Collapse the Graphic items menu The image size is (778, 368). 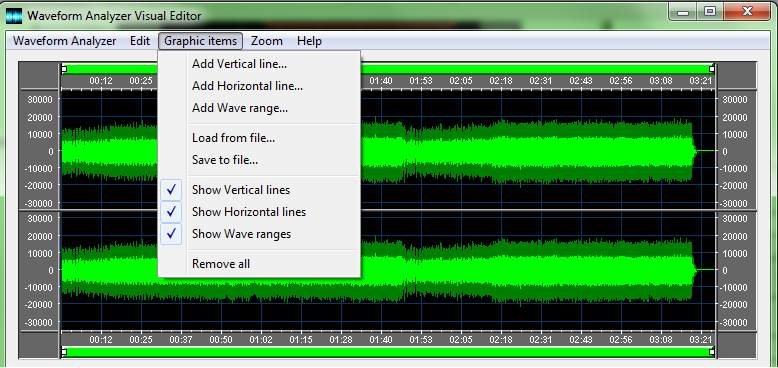click(200, 41)
